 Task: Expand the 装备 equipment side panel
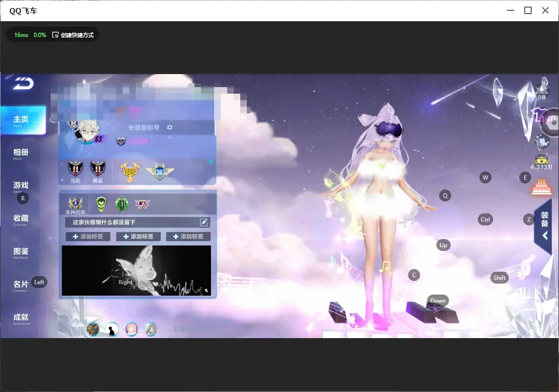click(x=544, y=225)
